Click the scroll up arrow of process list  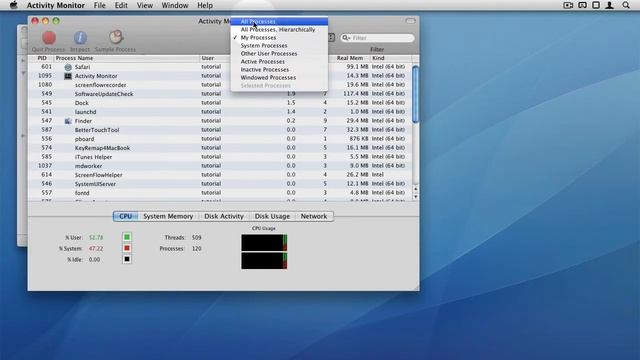(x=416, y=189)
